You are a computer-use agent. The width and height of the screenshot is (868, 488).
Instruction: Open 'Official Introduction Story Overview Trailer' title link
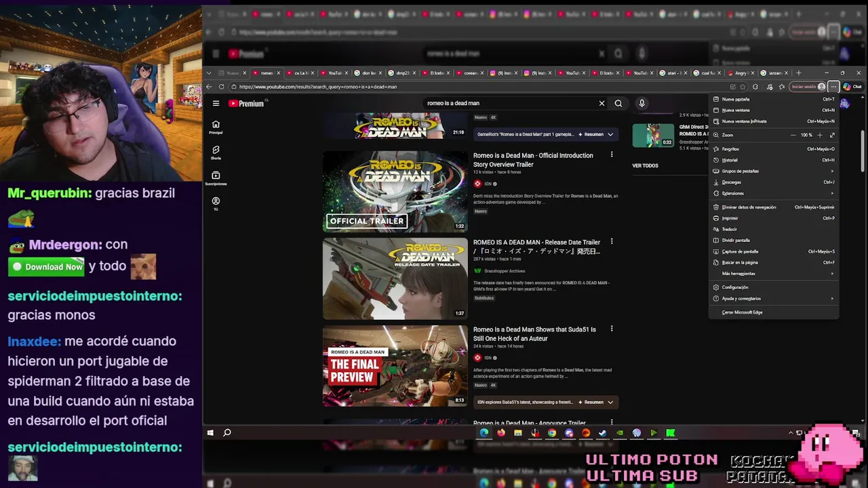[533, 160]
